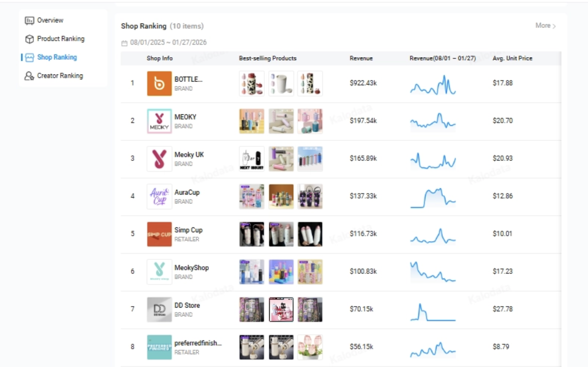Click the Revenue column header

[x=361, y=59]
